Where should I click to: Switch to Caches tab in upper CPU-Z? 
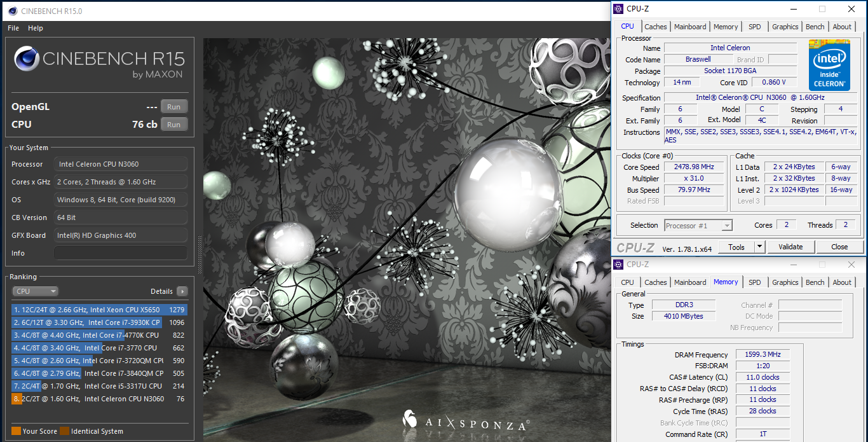[656, 27]
